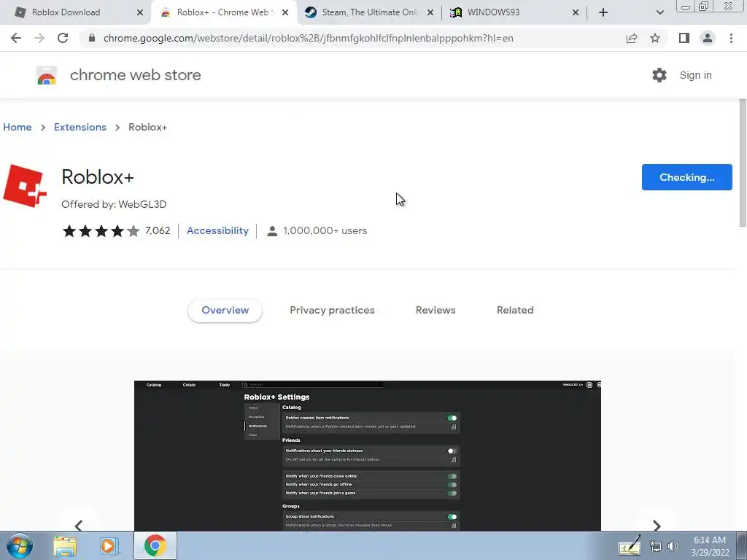
Task: Click Sign in
Action: pos(695,75)
